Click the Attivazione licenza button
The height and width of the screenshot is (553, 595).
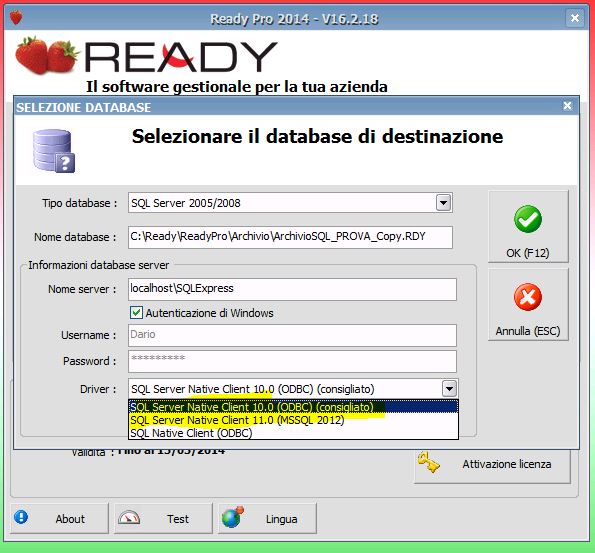click(x=492, y=464)
